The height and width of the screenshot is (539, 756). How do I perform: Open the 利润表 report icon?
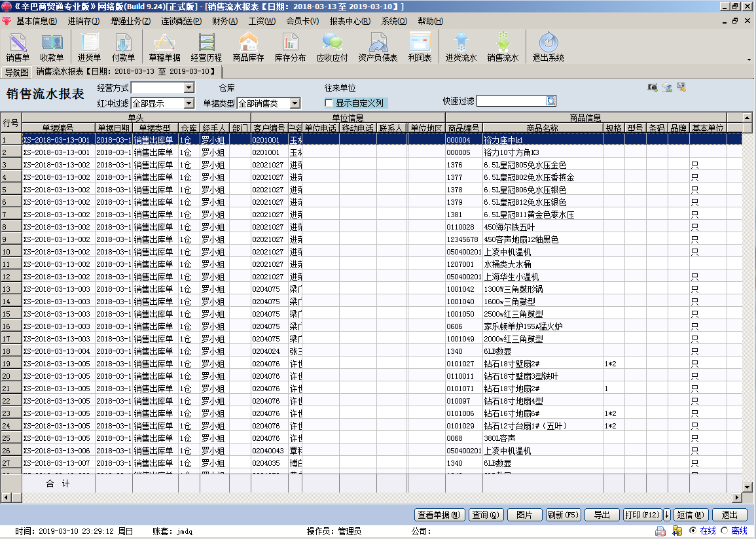(420, 48)
